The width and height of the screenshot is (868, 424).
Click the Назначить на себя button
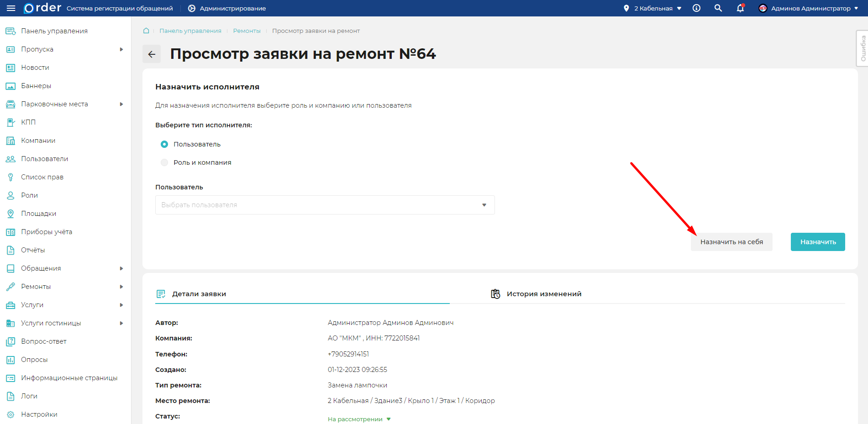click(731, 241)
